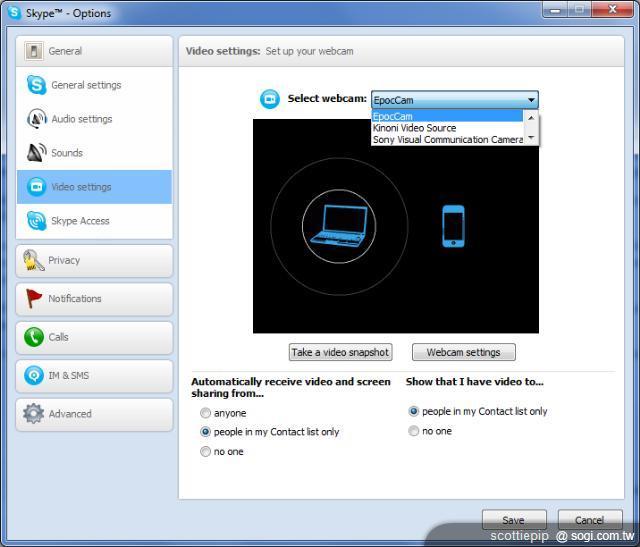Click the Skype Access Wi-Fi icon
The width and height of the screenshot is (640, 547).
pos(36,221)
